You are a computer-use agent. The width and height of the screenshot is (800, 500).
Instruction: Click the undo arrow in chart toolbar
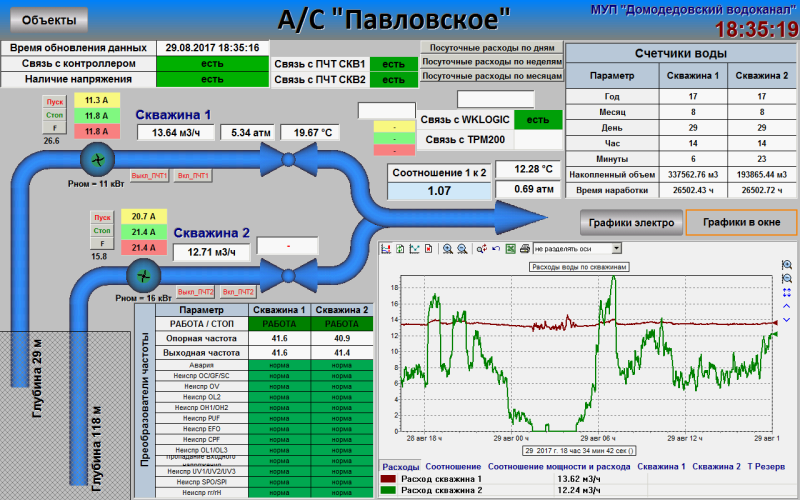click(496, 248)
